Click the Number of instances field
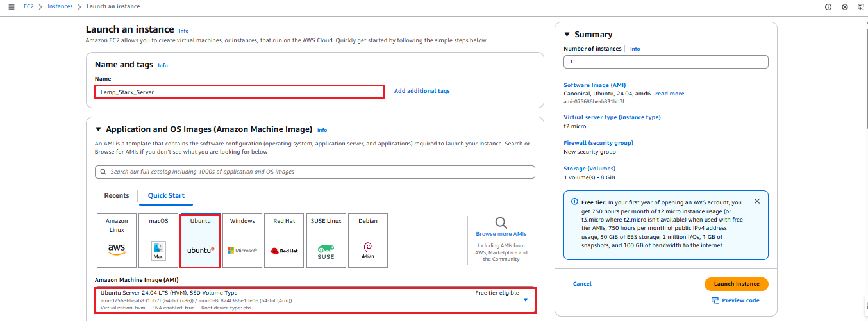Viewport: 868px width, 321px height. click(x=665, y=62)
